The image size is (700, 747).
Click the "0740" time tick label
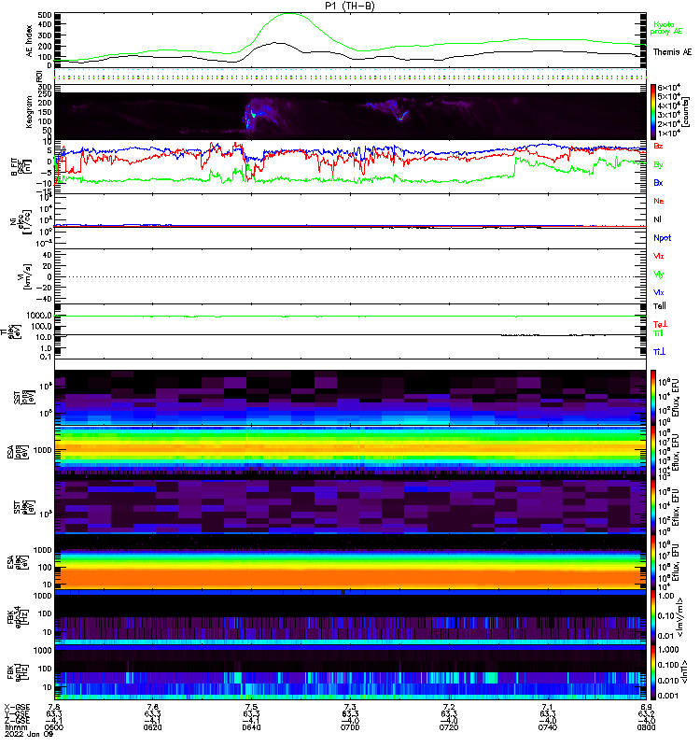click(x=548, y=727)
